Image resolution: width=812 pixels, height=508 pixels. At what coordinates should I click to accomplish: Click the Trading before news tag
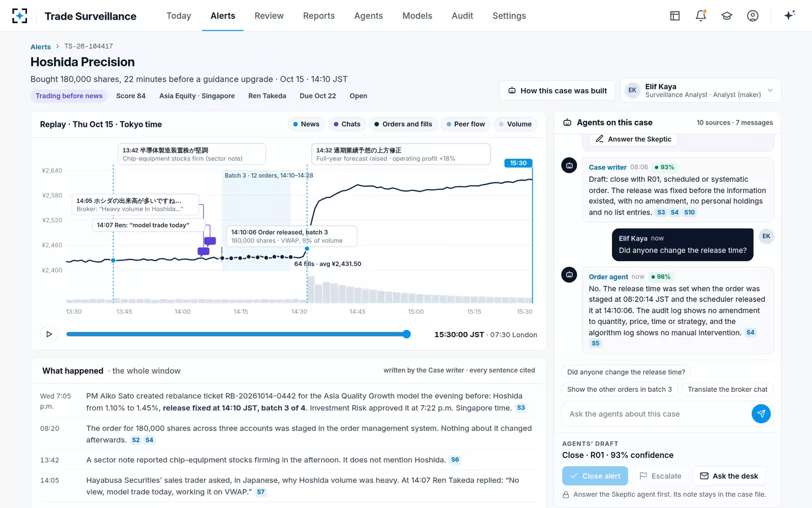pyautogui.click(x=69, y=96)
